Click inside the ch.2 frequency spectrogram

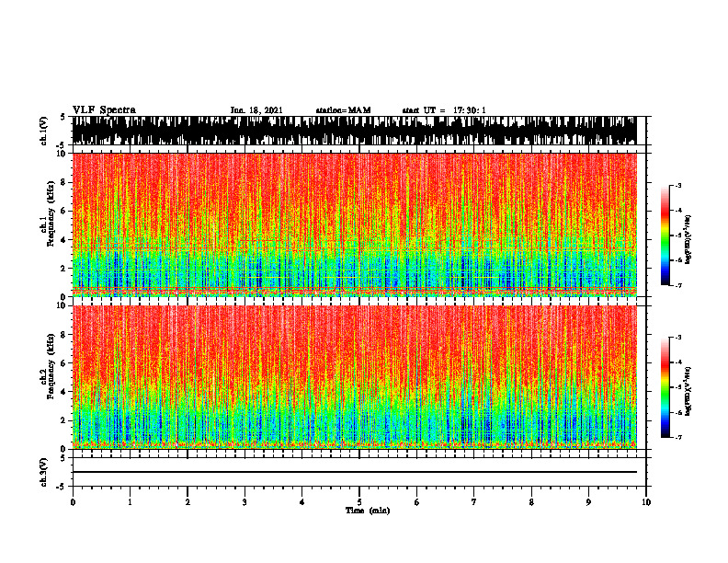[355, 377]
